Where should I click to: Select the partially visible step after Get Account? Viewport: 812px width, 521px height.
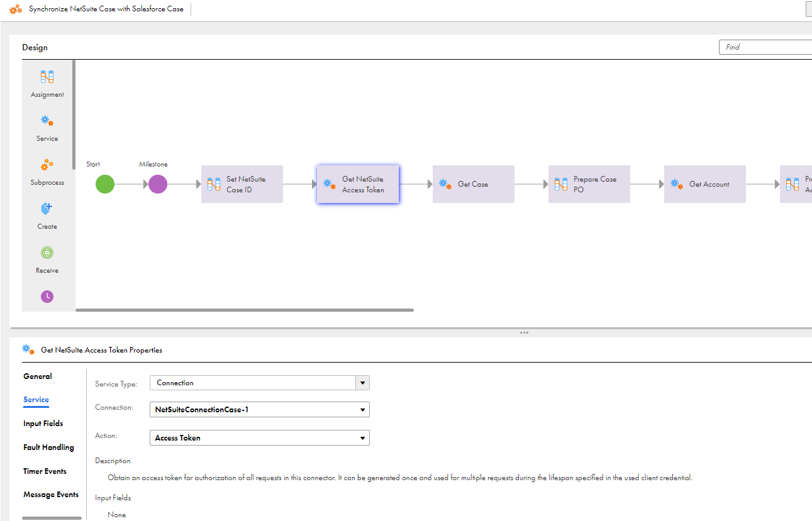pyautogui.click(x=796, y=184)
